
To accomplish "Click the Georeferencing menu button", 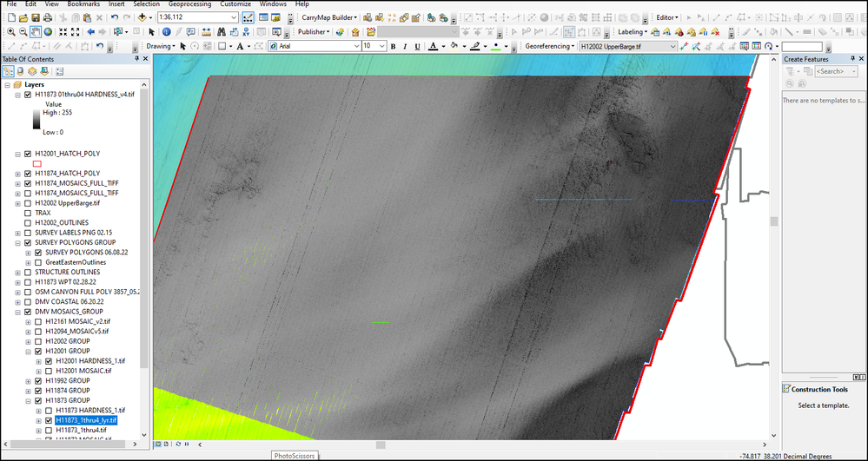I will pos(550,46).
